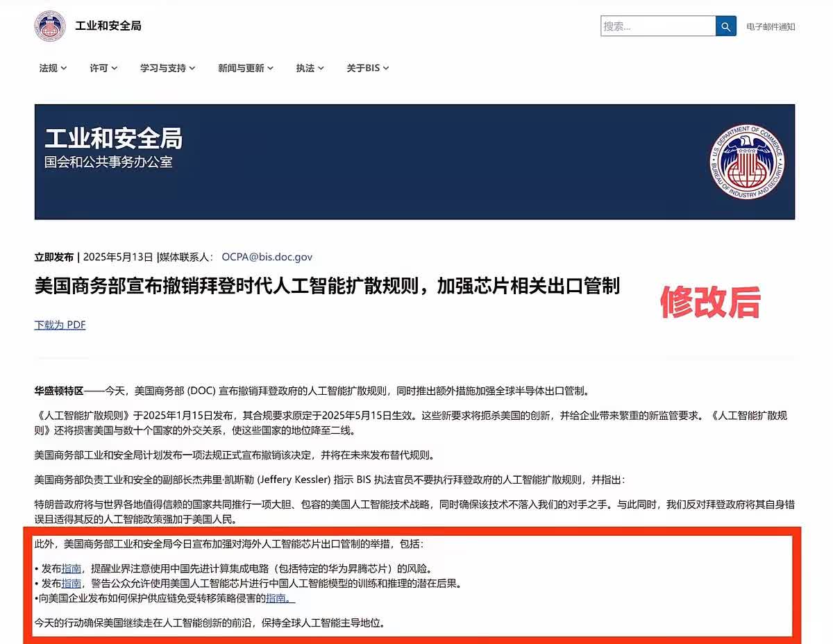Click the 华盛顿特区 dateline text

coord(59,391)
